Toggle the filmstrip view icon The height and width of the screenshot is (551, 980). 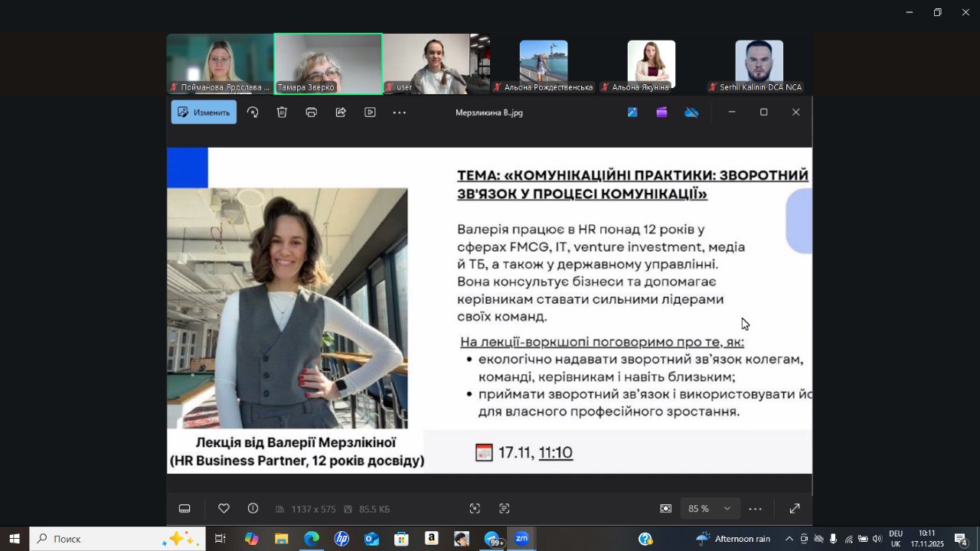coord(185,509)
